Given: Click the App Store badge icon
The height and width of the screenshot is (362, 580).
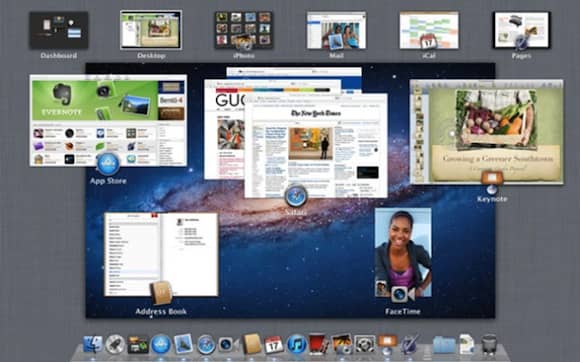Looking at the screenshot, I should click(108, 164).
